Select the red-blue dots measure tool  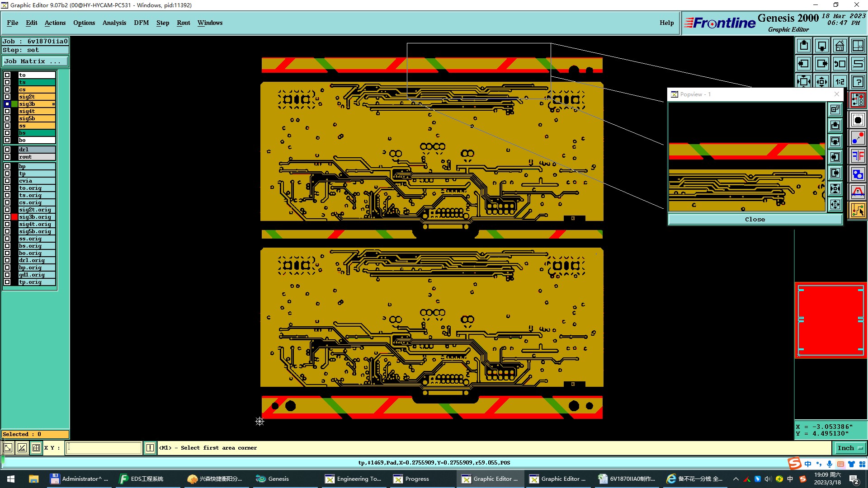(x=858, y=138)
